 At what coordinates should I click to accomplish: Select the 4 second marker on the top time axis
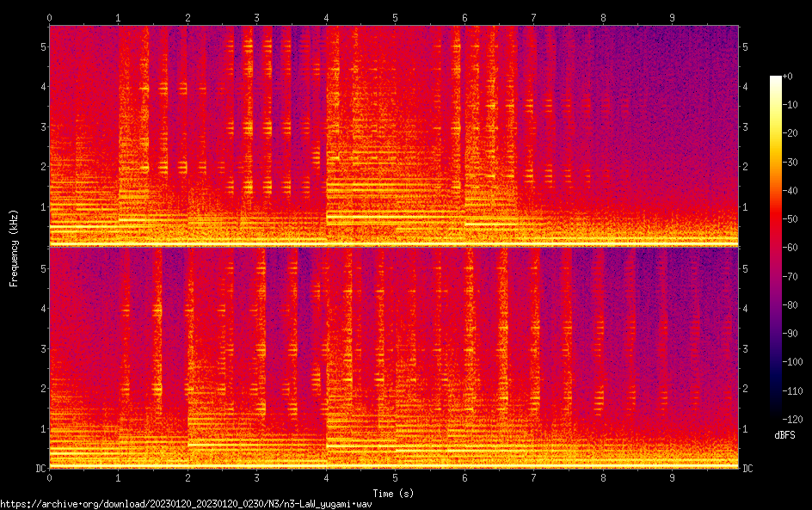pos(326,17)
